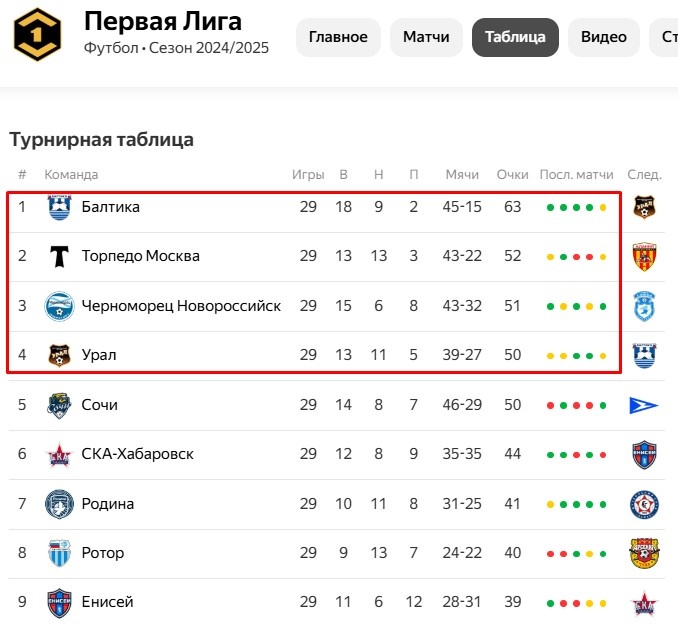The image size is (678, 625).
Task: Open the active Таблица tab
Action: pyautogui.click(x=515, y=38)
